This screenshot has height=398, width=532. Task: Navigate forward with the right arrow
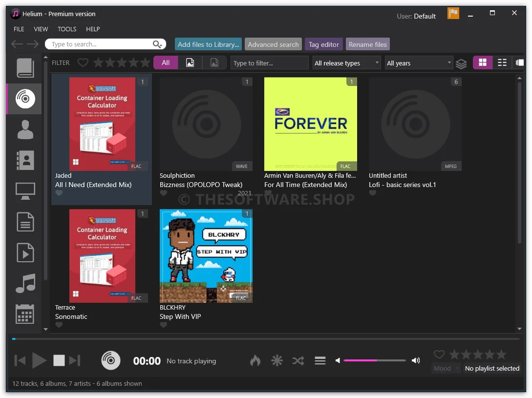coord(33,44)
